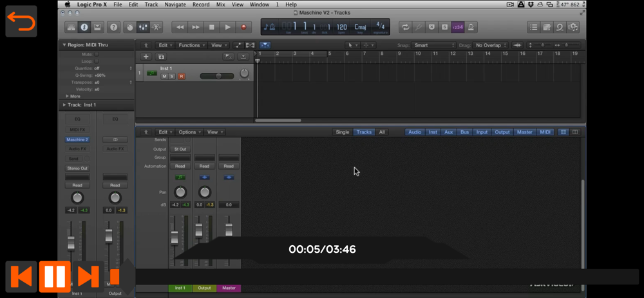This screenshot has height=298, width=644.
Task: Go back with the orange return arrow
Action: point(21,21)
